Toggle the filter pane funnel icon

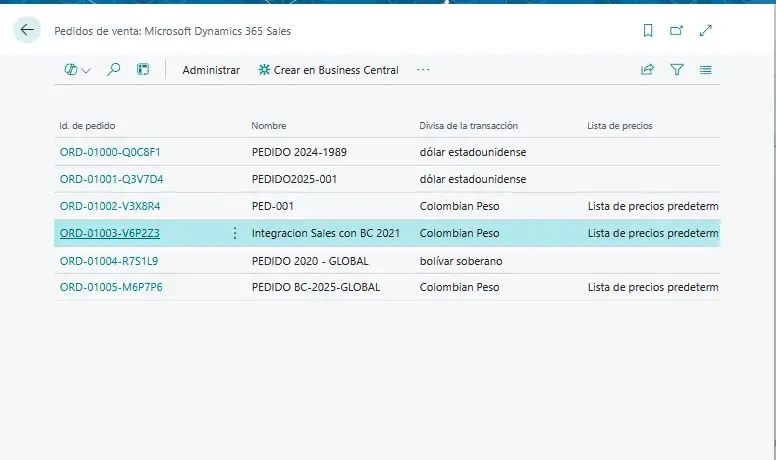pos(677,70)
